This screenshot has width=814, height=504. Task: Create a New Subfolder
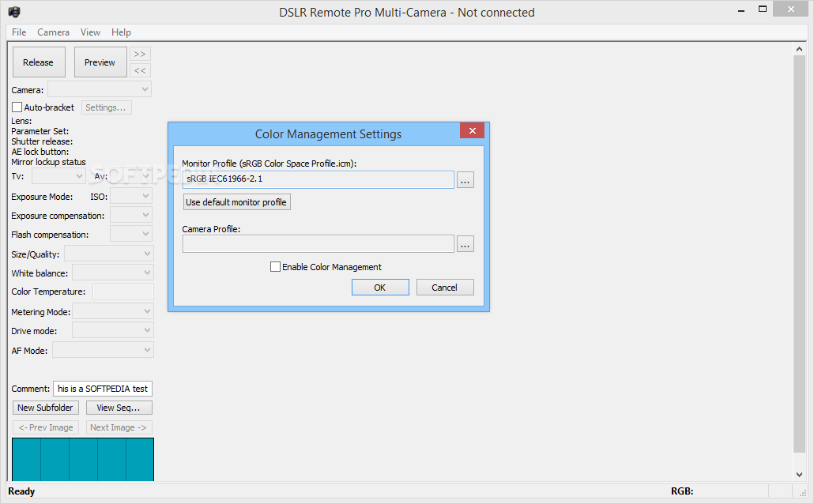point(45,407)
